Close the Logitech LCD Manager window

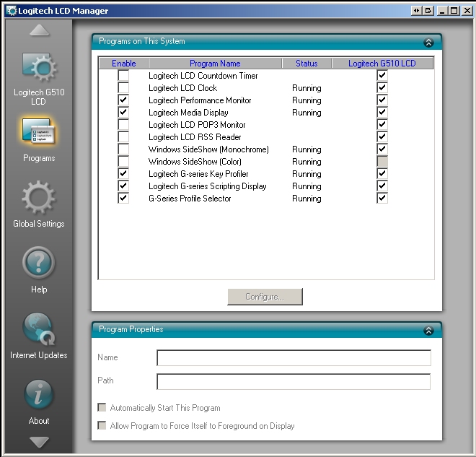click(467, 11)
